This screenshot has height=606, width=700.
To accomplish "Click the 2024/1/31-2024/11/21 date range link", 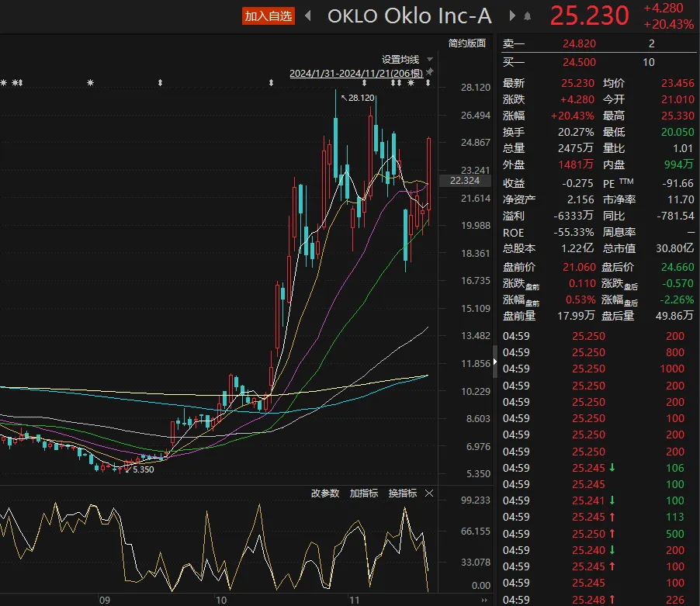I will pos(356,73).
